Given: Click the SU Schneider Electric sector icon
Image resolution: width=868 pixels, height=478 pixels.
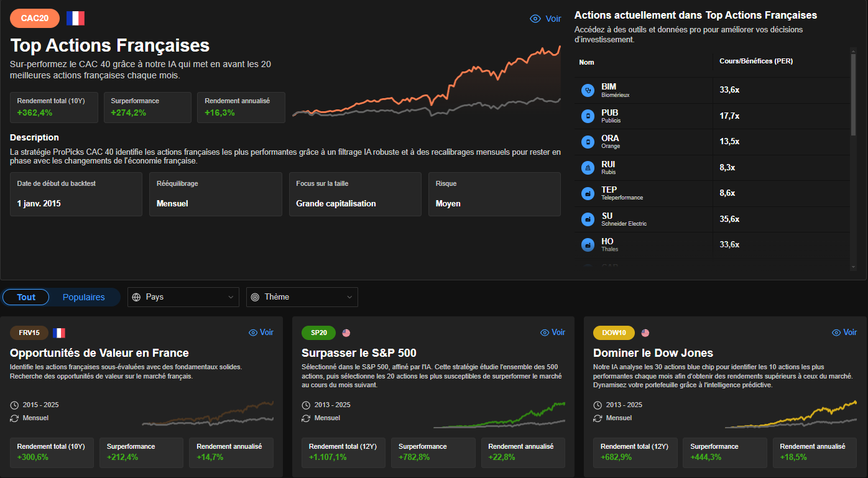Looking at the screenshot, I should (x=588, y=219).
